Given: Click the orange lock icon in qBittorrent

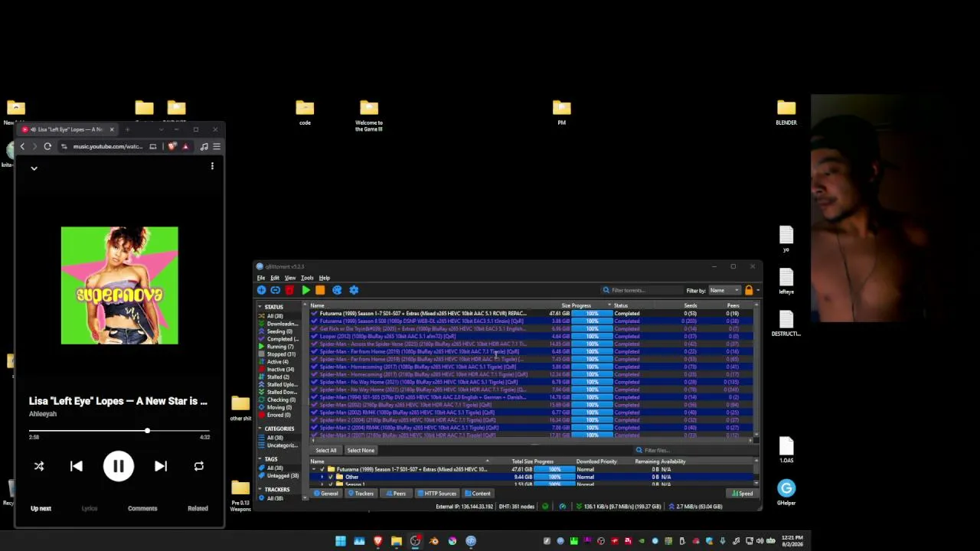Looking at the screenshot, I should (749, 290).
